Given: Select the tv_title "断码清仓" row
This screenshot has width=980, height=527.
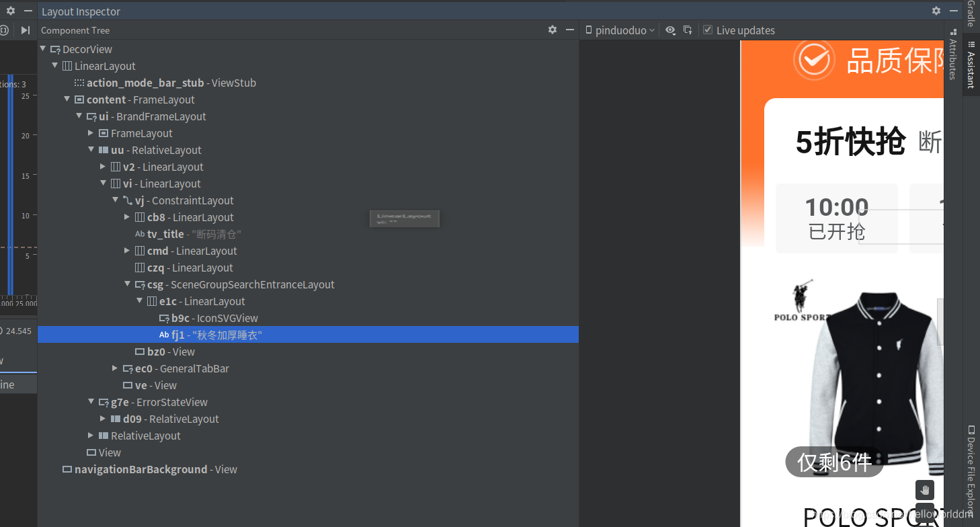Looking at the screenshot, I should 308,234.
